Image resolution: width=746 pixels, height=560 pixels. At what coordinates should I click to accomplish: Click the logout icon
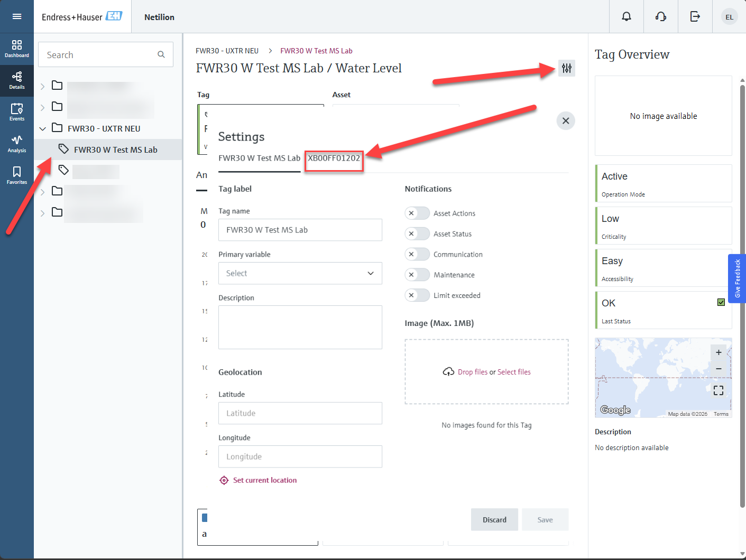[x=695, y=17]
